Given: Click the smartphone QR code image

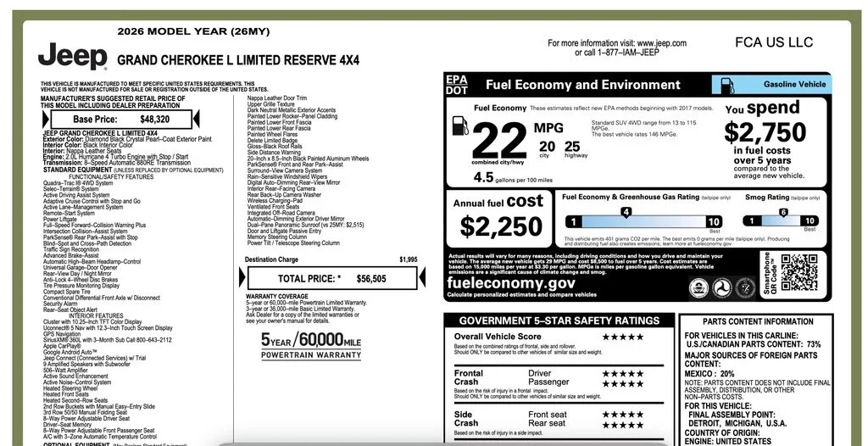Looking at the screenshot, I should 798,272.
